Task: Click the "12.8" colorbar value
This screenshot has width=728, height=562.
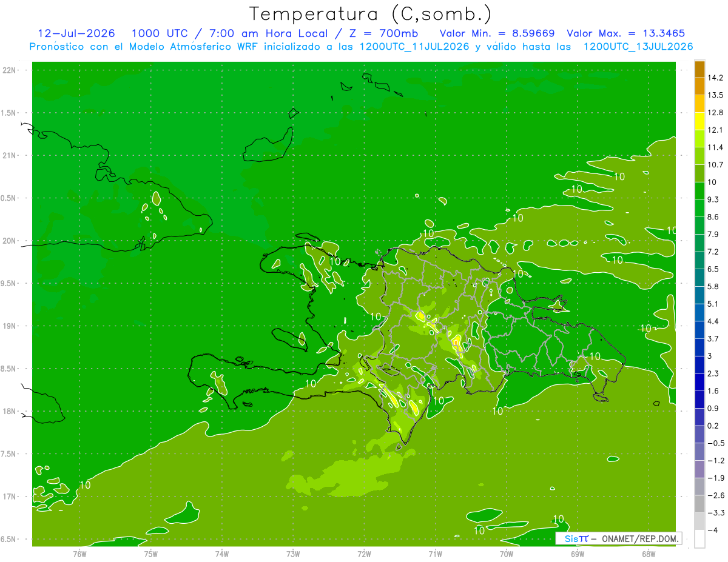Action: click(x=715, y=113)
